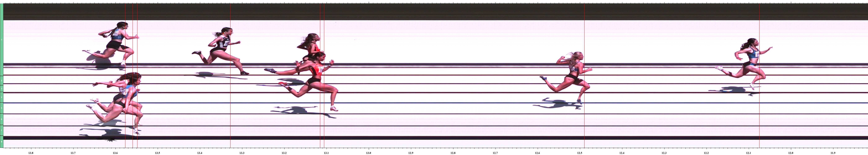Click the 13.7 time scale label
The width and height of the screenshot is (868, 155).
pos(73,153)
